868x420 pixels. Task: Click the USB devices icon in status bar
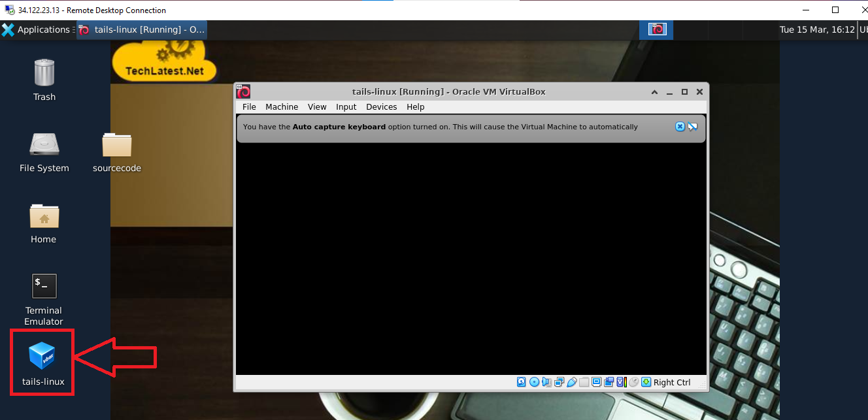[572, 382]
